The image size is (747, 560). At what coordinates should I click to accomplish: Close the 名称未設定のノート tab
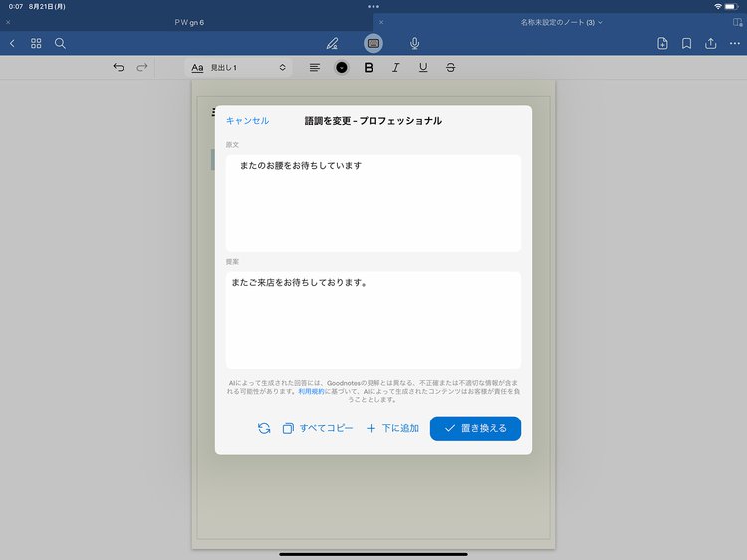(x=381, y=22)
